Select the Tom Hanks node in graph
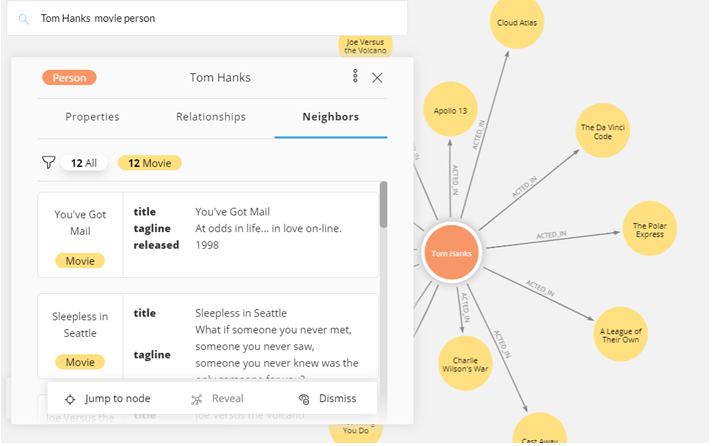 tap(451, 253)
